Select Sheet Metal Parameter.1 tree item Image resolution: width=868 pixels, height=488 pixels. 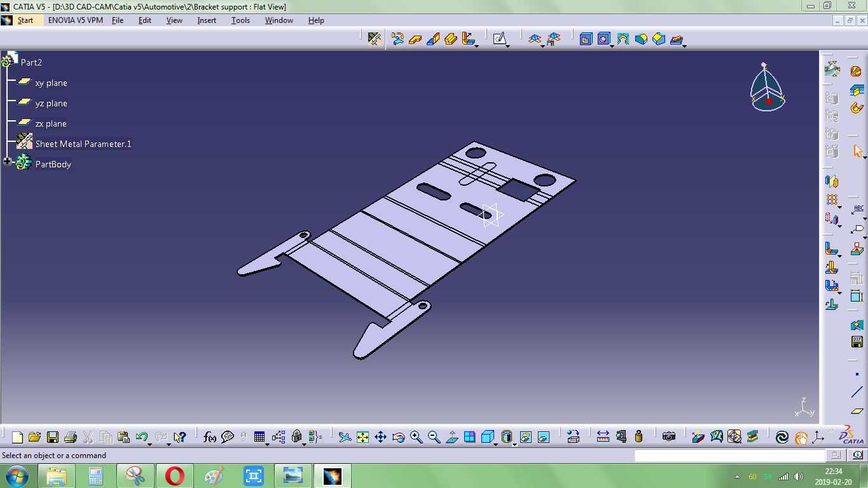pos(83,144)
